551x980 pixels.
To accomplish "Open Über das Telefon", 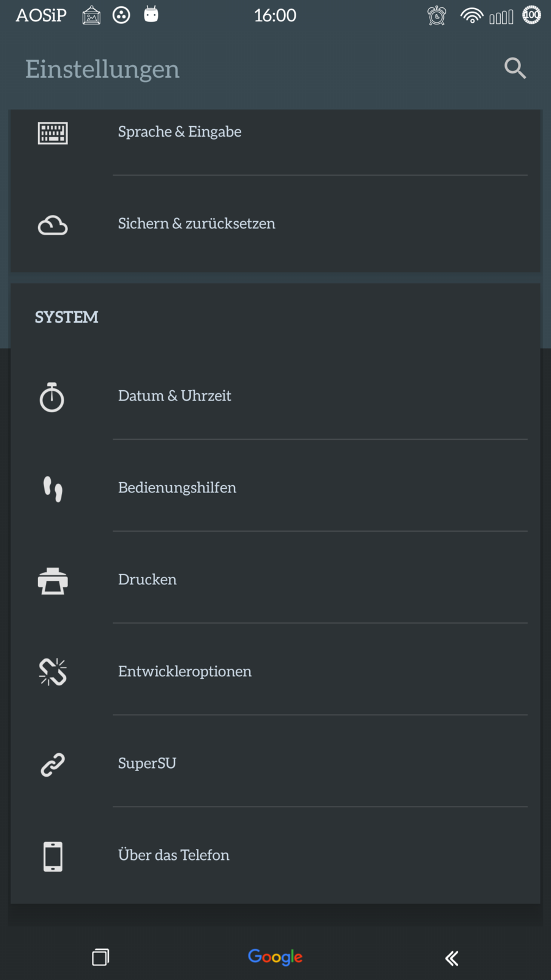I will (174, 855).
